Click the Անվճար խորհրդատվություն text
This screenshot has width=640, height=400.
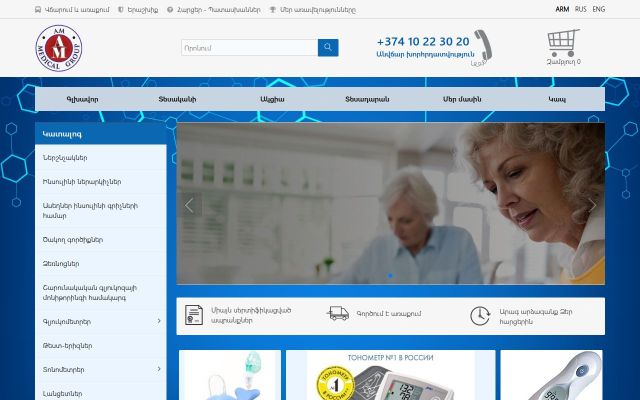pyautogui.click(x=425, y=54)
